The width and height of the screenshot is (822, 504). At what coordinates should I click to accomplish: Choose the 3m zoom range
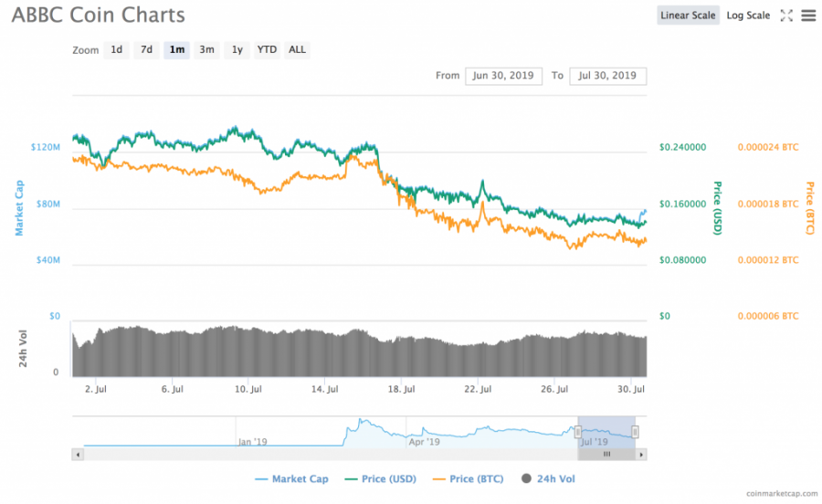click(x=206, y=50)
